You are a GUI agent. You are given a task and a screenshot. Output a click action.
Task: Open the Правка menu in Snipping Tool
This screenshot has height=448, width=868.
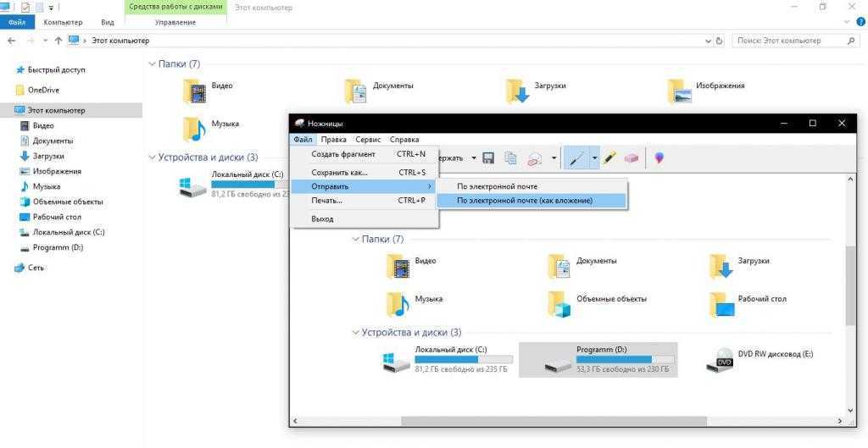click(x=333, y=140)
